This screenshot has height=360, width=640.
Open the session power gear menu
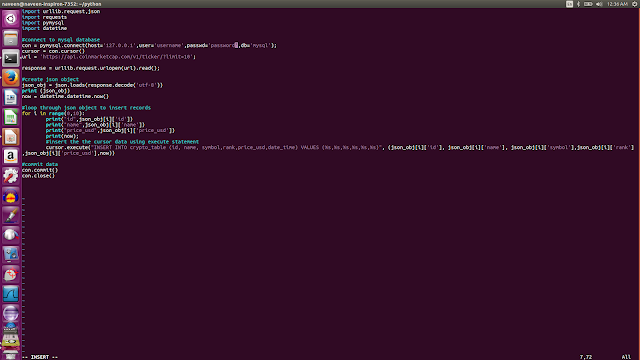(635, 4)
